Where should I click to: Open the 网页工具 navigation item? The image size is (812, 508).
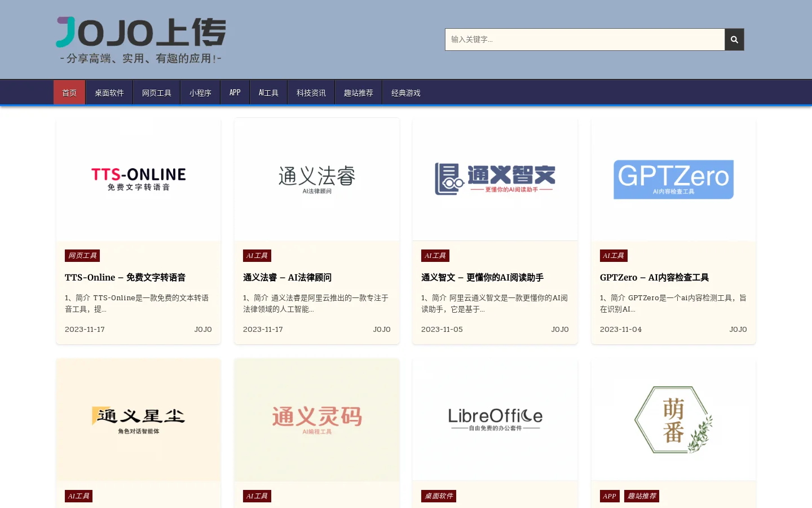[x=157, y=93]
